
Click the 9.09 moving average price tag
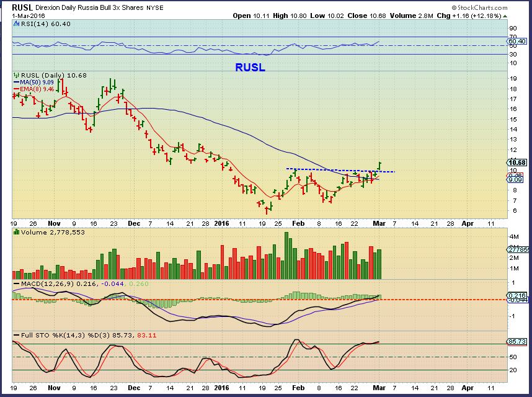point(515,179)
